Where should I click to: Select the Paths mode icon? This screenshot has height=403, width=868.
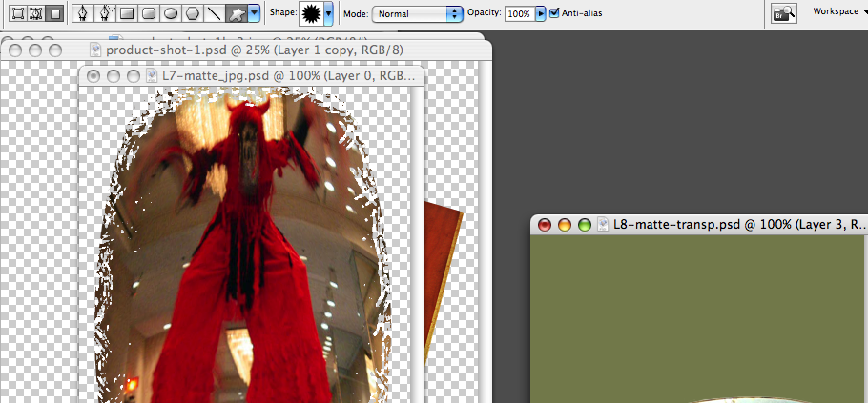click(35, 14)
